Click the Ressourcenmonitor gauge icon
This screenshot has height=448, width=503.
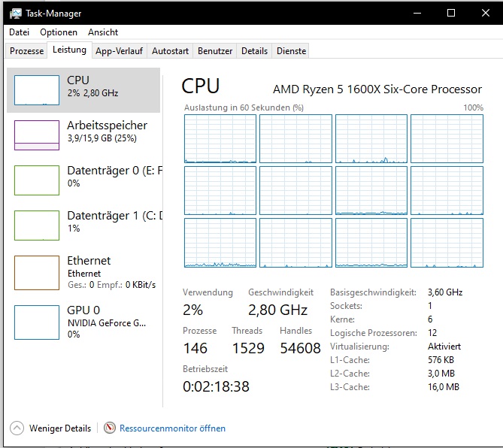(x=110, y=428)
